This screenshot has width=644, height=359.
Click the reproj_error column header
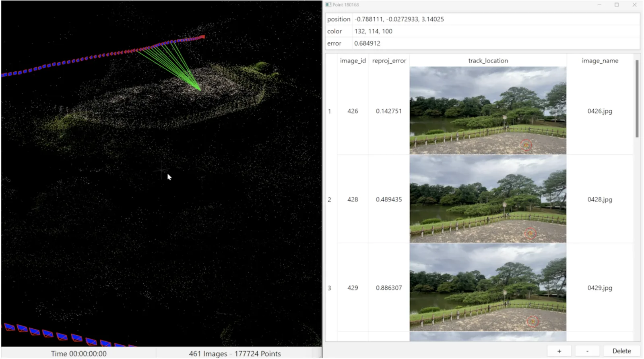389,60
